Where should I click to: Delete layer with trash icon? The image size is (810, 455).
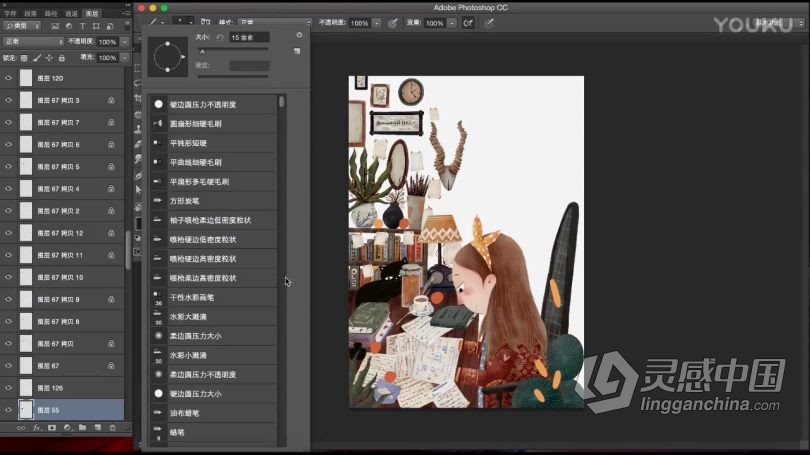pos(113,428)
